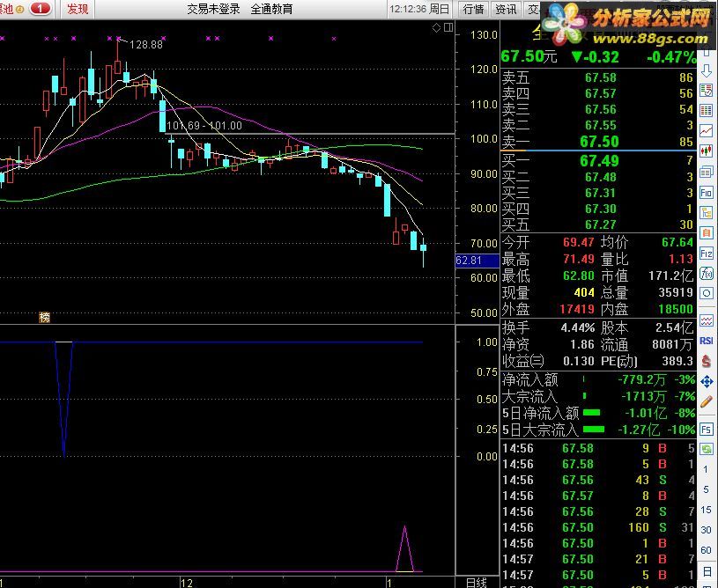Click the green 5日大宗流入 bar

click(x=594, y=430)
